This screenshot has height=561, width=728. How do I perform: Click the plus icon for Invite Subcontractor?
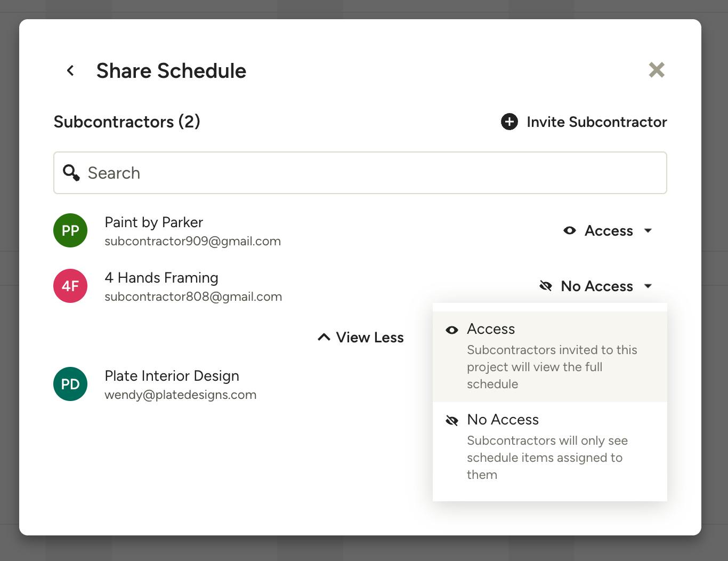pyautogui.click(x=509, y=122)
